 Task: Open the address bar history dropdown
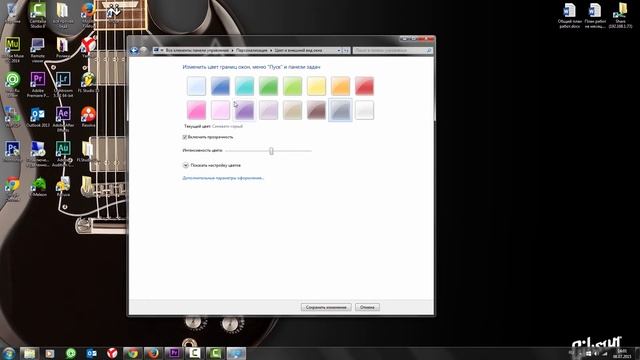tap(339, 50)
